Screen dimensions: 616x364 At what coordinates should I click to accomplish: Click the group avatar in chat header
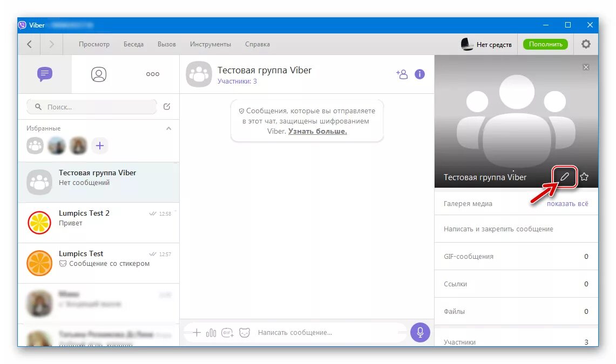[199, 74]
